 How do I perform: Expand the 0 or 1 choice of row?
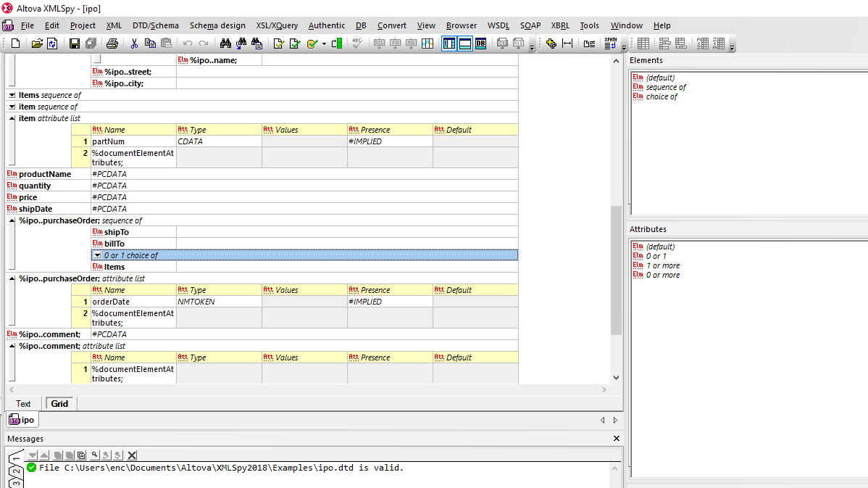click(97, 255)
